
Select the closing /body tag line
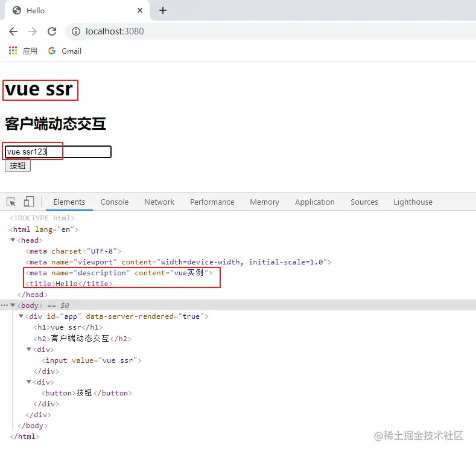click(x=33, y=426)
